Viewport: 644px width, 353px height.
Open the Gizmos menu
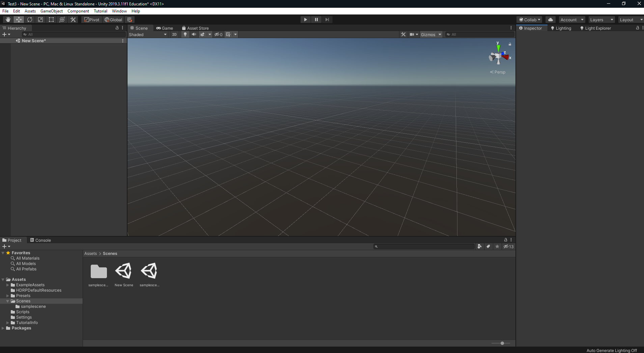pyautogui.click(x=428, y=34)
